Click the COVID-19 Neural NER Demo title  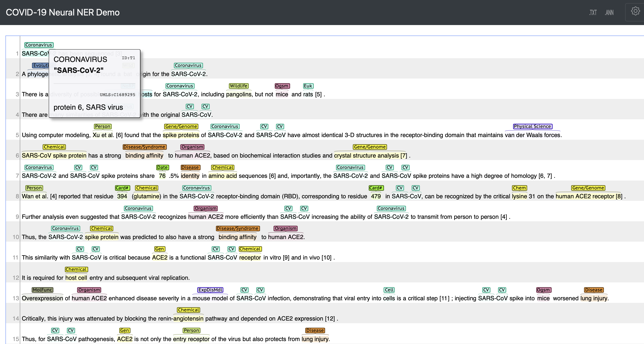(63, 13)
